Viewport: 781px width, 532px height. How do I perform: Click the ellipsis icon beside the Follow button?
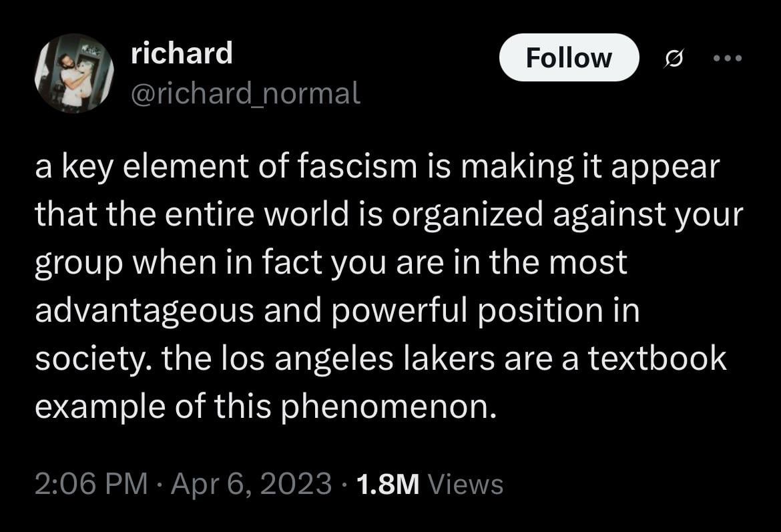(728, 58)
